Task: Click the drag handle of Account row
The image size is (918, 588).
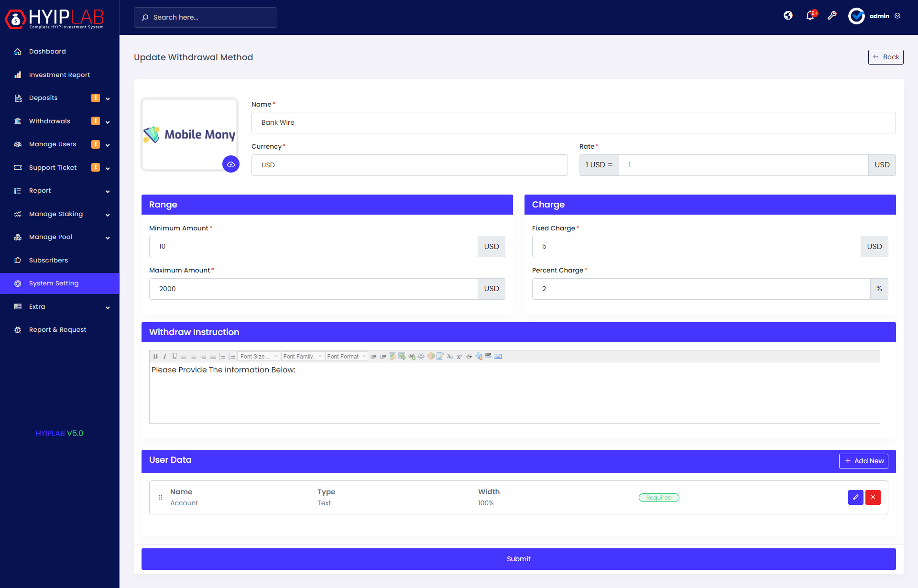Action: click(x=161, y=497)
